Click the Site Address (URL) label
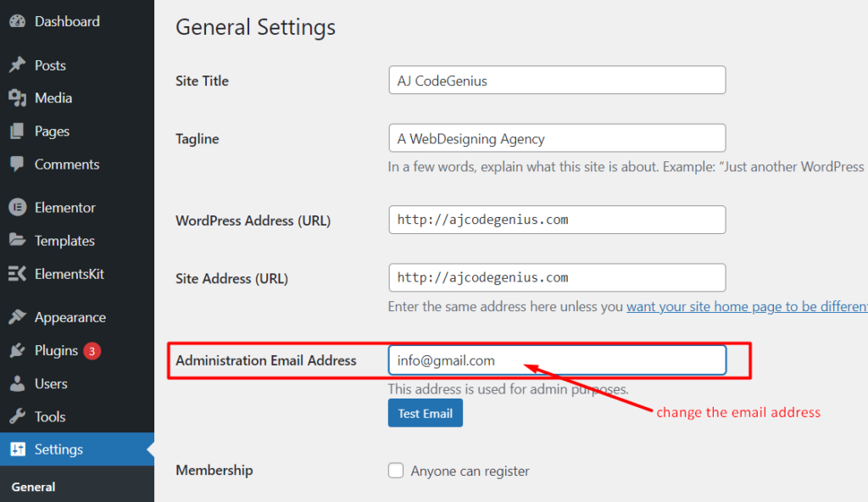Screen dimensions: 868x502 pyautogui.click(x=232, y=278)
